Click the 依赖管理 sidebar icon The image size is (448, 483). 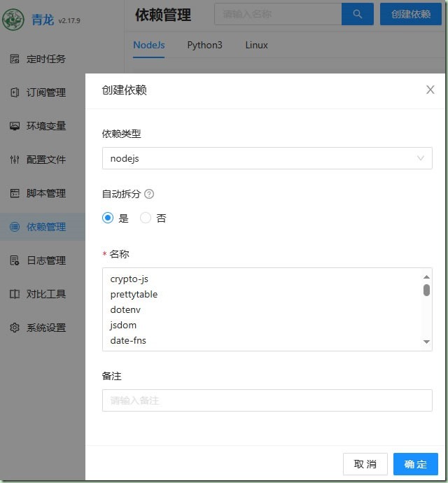coord(15,227)
